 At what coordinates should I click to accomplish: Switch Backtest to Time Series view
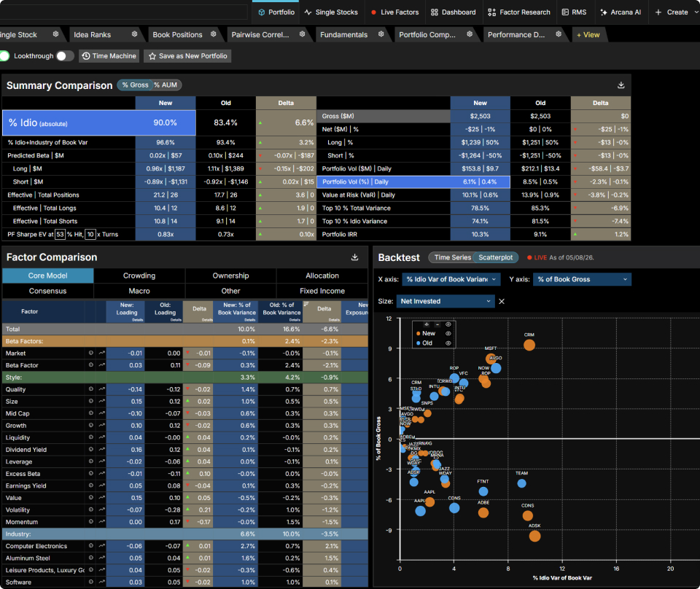click(452, 257)
